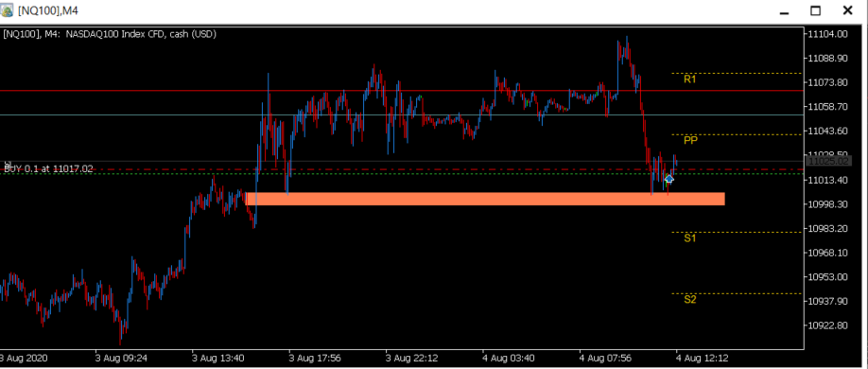Viewport: 868px width, 369px height.
Task: Click the 4 Aug 12:12 time label
Action: pyautogui.click(x=702, y=358)
